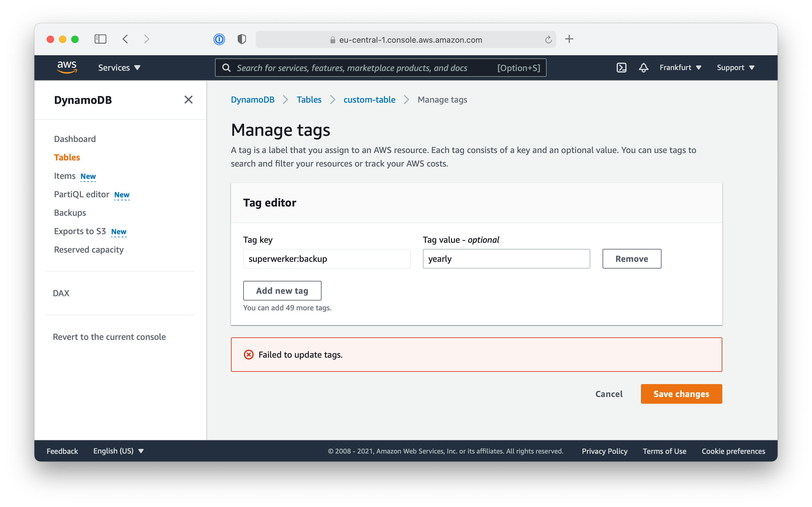Click the AWS logo home icon

(67, 67)
